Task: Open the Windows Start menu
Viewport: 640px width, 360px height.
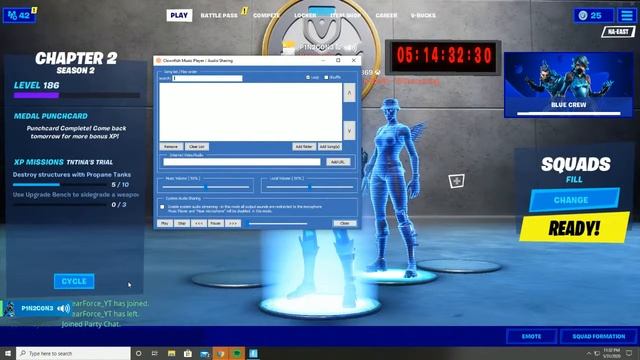Action: [7, 353]
